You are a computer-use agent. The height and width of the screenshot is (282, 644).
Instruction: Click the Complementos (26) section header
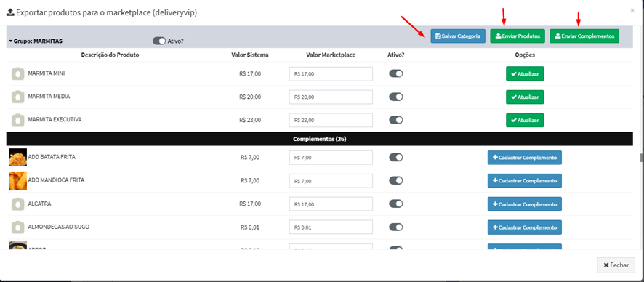click(x=320, y=139)
